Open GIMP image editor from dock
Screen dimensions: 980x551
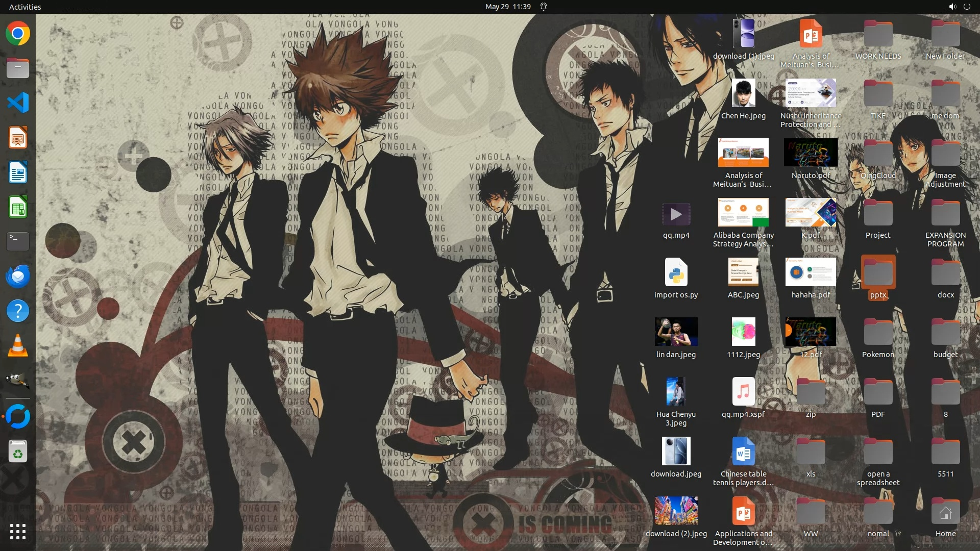[x=18, y=380]
